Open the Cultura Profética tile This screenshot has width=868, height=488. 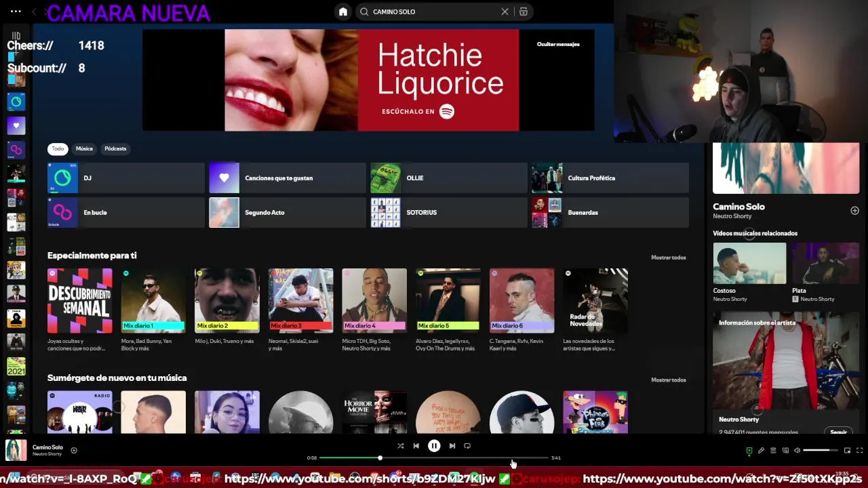pos(610,178)
